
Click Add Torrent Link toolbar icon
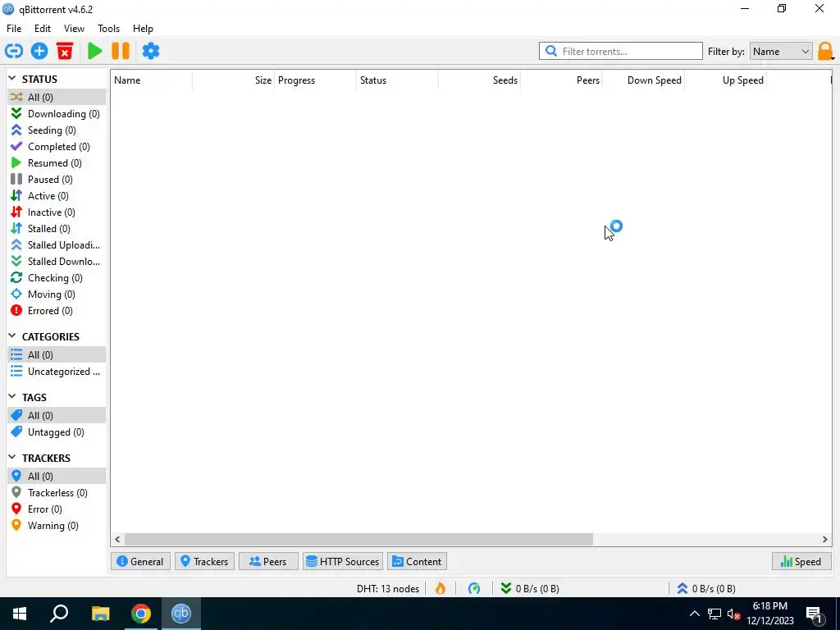coord(14,51)
